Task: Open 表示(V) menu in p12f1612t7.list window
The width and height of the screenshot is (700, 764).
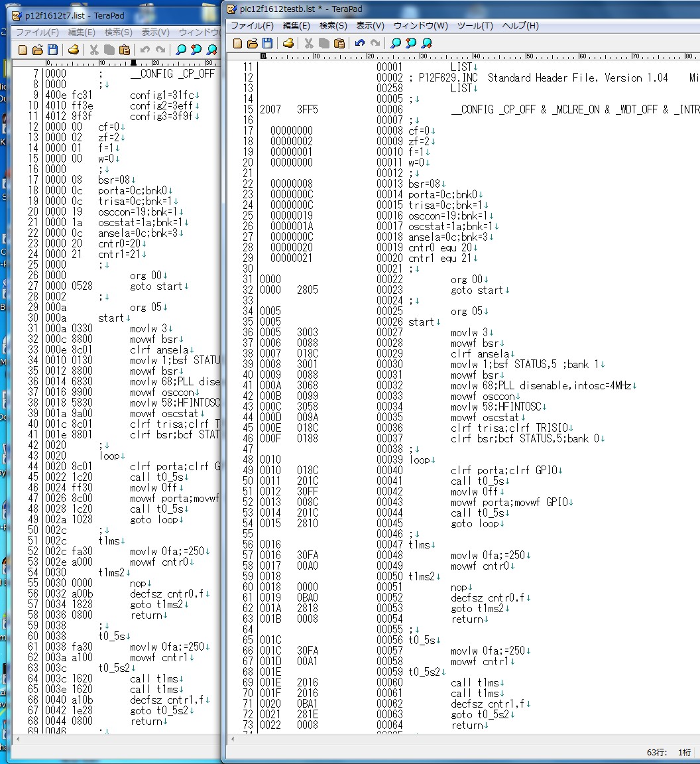Action: pyautogui.click(x=155, y=32)
